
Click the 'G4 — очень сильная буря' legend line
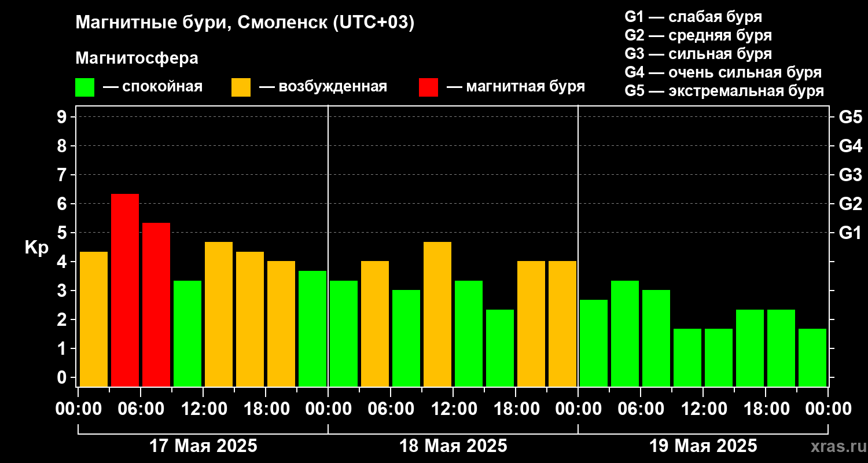point(723,72)
